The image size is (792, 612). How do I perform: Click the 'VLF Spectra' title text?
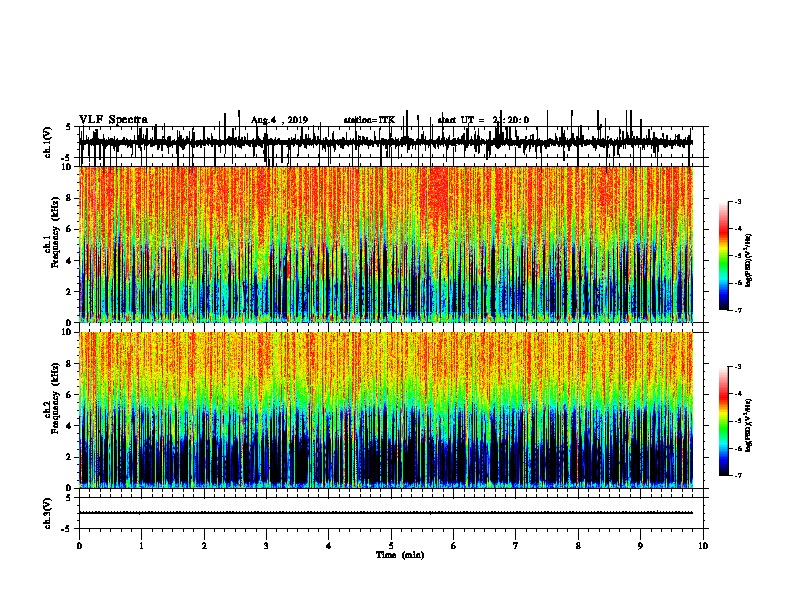tap(113, 120)
